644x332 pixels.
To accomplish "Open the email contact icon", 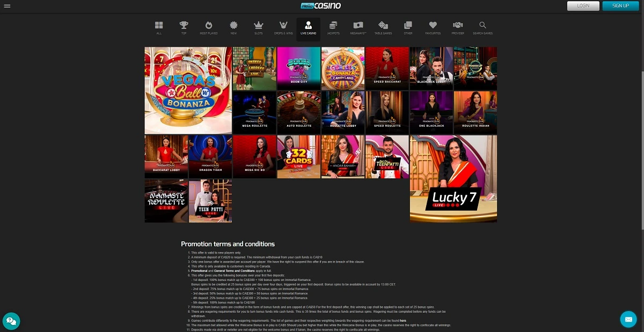I will click(x=628, y=319).
